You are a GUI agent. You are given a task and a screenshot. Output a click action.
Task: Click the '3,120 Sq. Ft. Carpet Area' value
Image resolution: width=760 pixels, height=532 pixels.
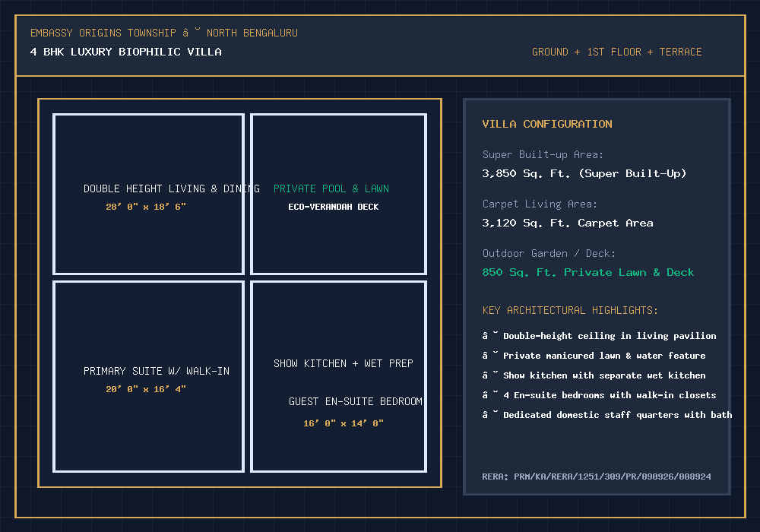pyautogui.click(x=568, y=223)
